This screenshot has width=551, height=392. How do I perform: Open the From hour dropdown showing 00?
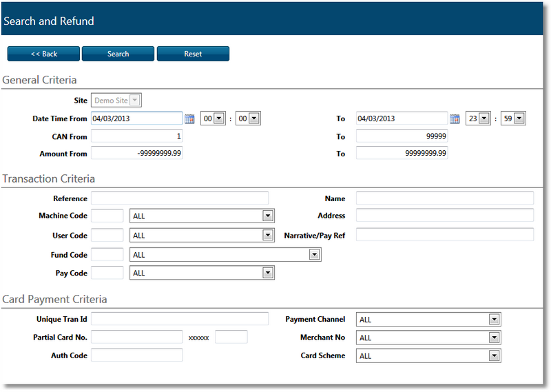(213, 118)
